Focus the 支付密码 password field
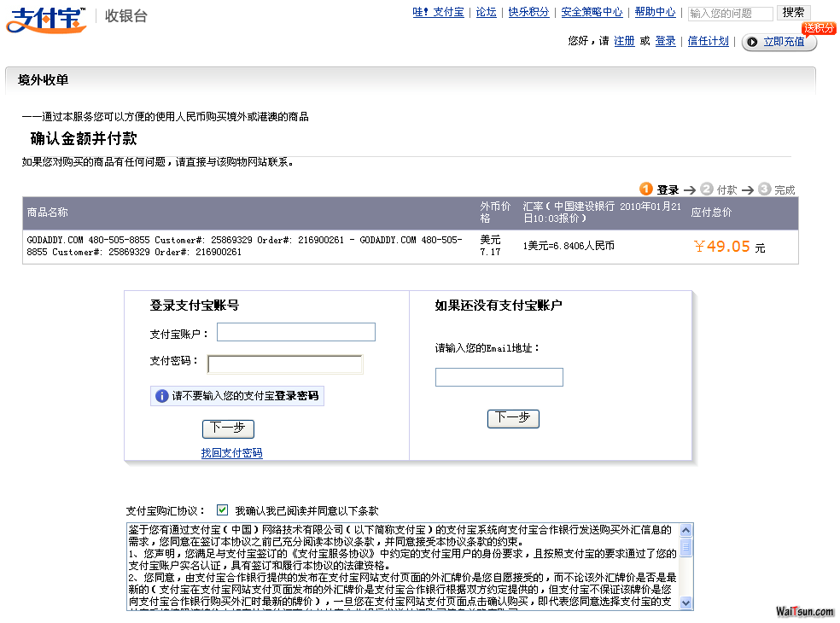This screenshot has height=623, width=840. pos(285,364)
